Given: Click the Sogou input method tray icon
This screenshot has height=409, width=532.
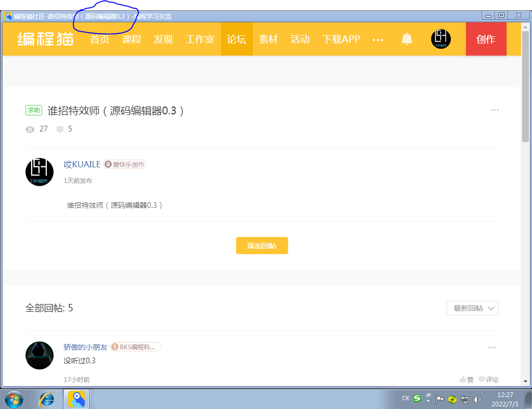Looking at the screenshot, I should 417,398.
